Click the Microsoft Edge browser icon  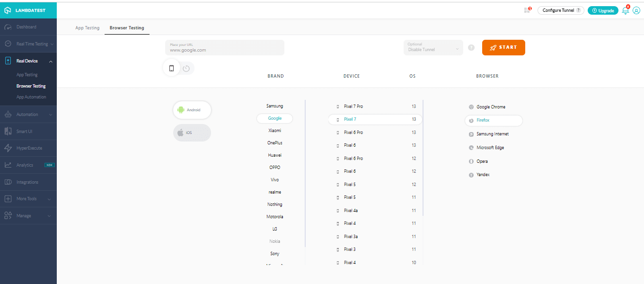471,148
